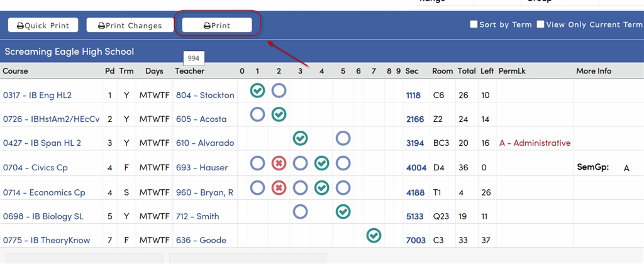Click green check icon in IB Eng HL2 row
The image size is (644, 264).
pos(257,91)
